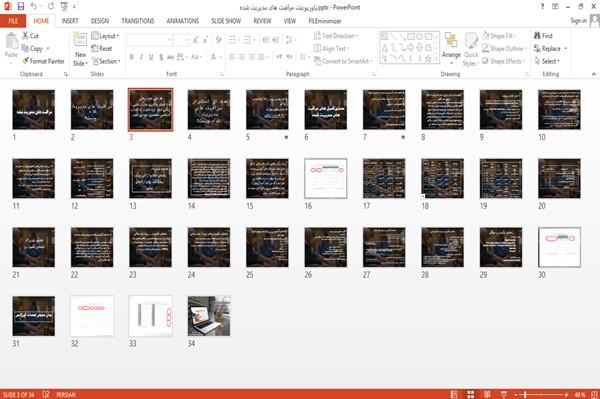Viewport: 600px width, 399px height.
Task: Expand the Section dropdown
Action: pos(106,61)
